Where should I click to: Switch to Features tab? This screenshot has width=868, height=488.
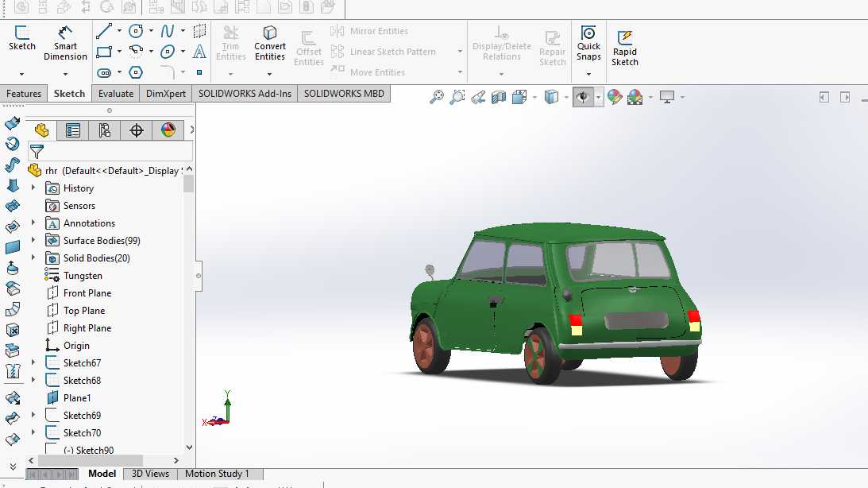24,94
